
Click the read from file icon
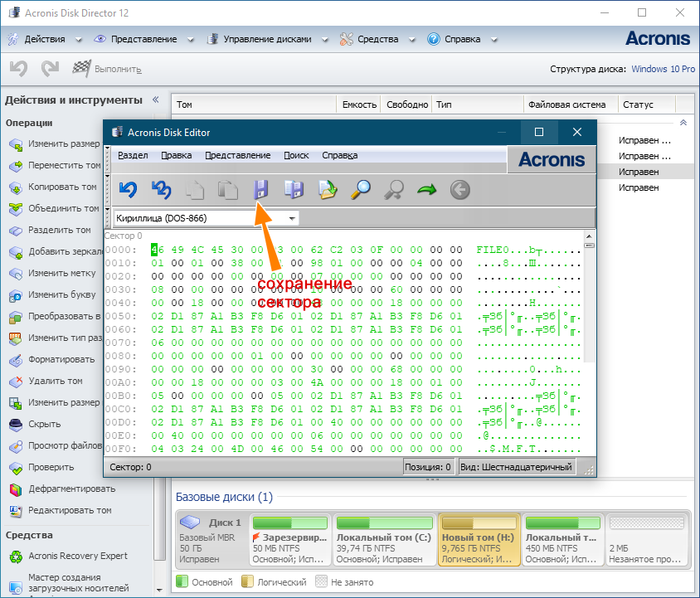328,190
